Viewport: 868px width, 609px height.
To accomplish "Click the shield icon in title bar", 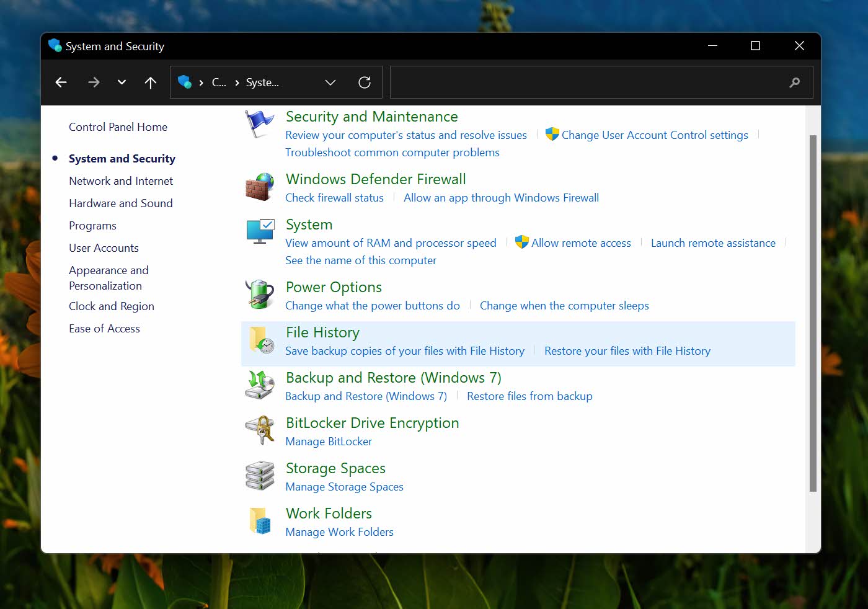I will [x=55, y=46].
